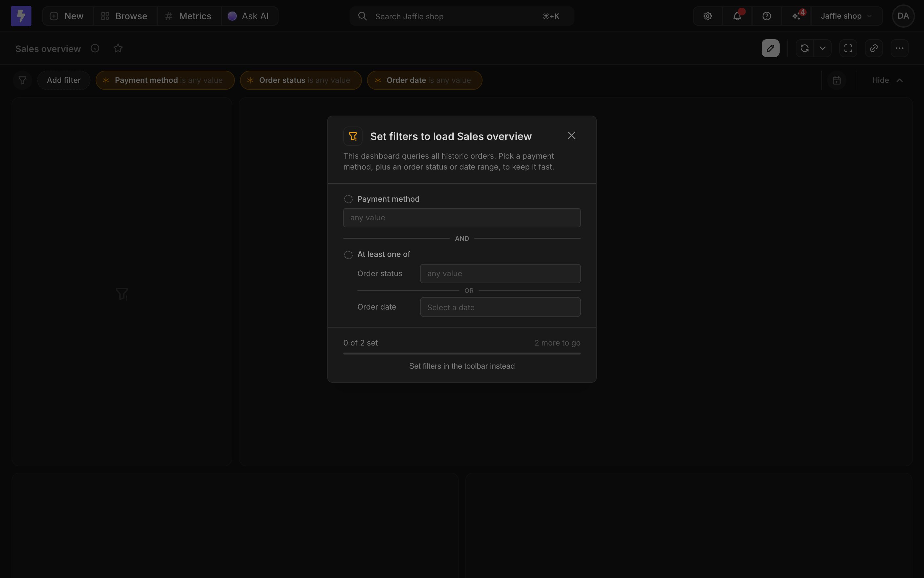Click the 0 of 2 set text
The width and height of the screenshot is (924, 578).
360,343
